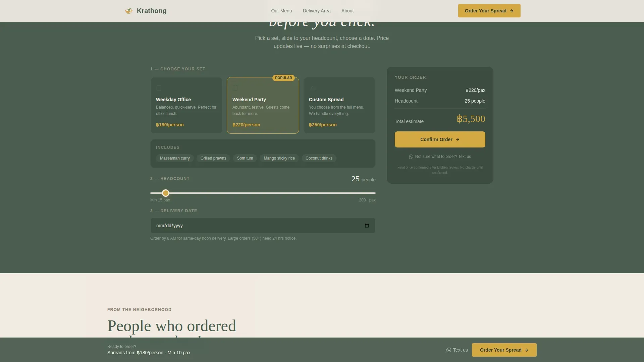This screenshot has height=362, width=644.
Task: Click the 'Order by 8 AM' delivery note
Action: point(223,238)
